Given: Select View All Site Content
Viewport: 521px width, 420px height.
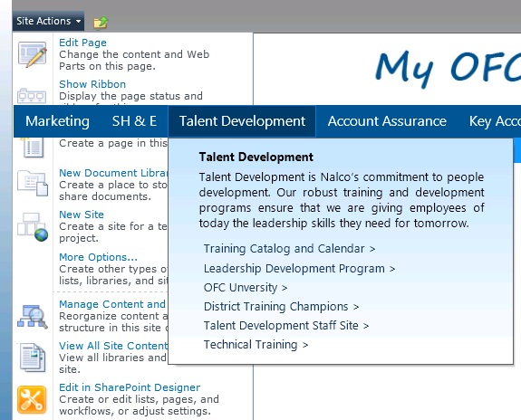Looking at the screenshot, I should [113, 346].
